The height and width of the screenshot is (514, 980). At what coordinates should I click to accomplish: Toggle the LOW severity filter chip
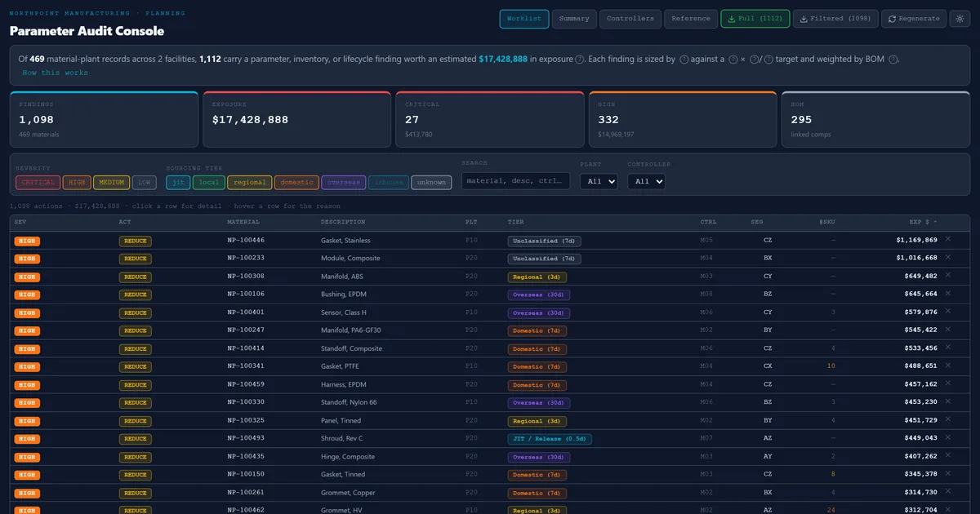pyautogui.click(x=145, y=183)
